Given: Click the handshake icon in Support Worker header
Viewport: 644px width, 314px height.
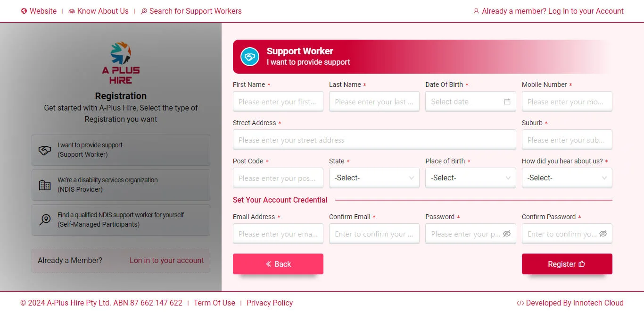Looking at the screenshot, I should point(250,57).
